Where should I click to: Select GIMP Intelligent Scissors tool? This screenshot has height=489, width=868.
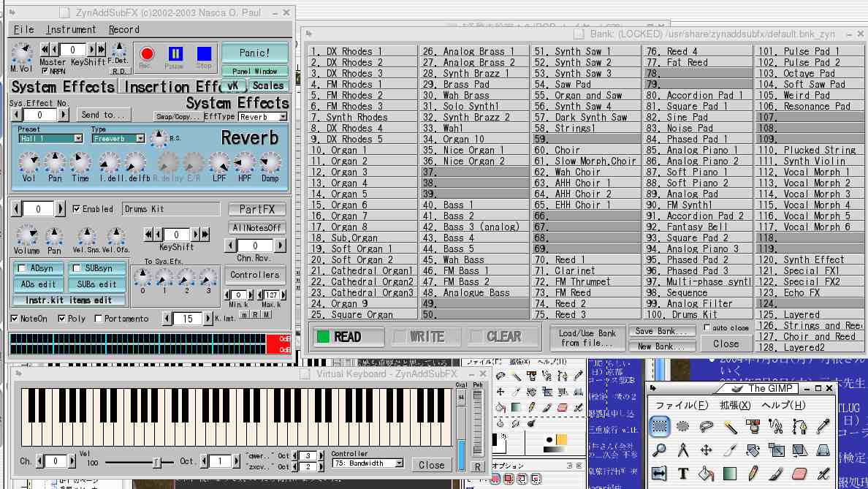pos(776,426)
